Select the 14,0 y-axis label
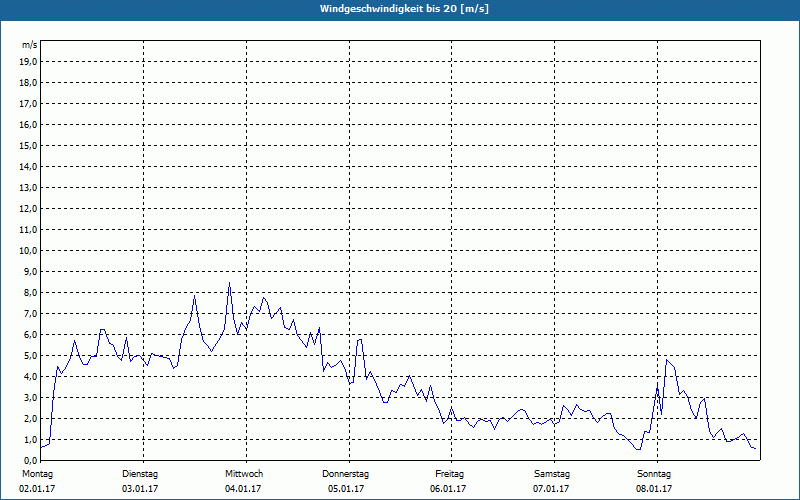Screen dimensions: 800x500 click(29, 166)
